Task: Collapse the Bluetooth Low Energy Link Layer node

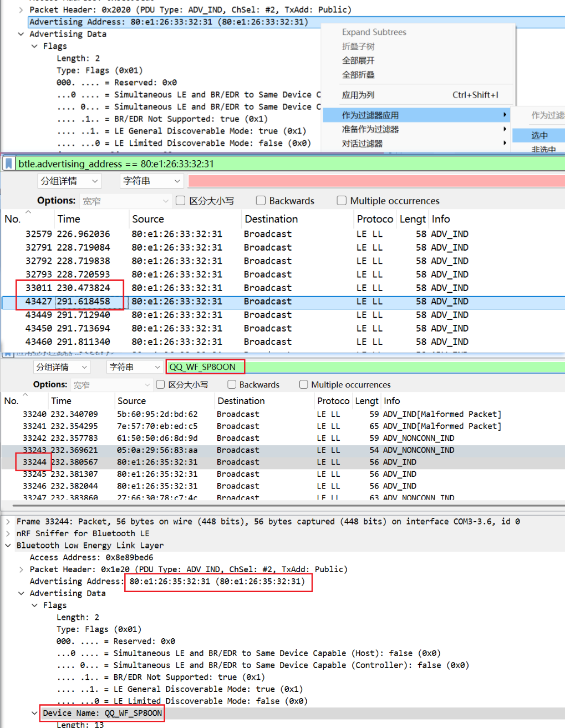Action: pos(8,546)
